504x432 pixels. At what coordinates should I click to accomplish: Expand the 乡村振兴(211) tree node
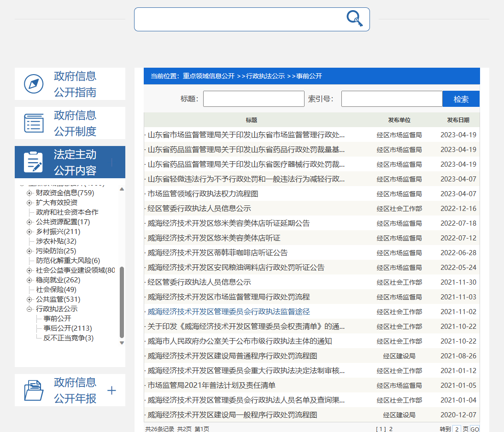click(x=29, y=232)
